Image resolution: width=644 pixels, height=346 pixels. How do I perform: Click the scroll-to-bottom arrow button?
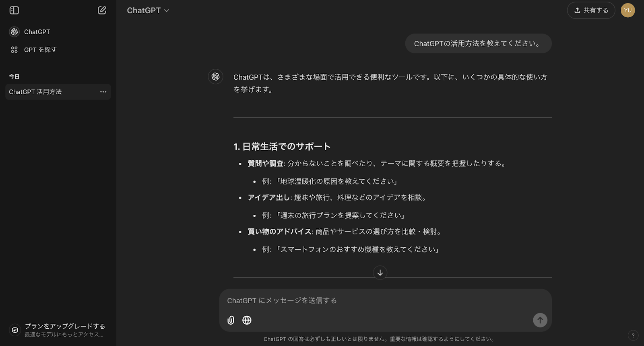[380, 273]
